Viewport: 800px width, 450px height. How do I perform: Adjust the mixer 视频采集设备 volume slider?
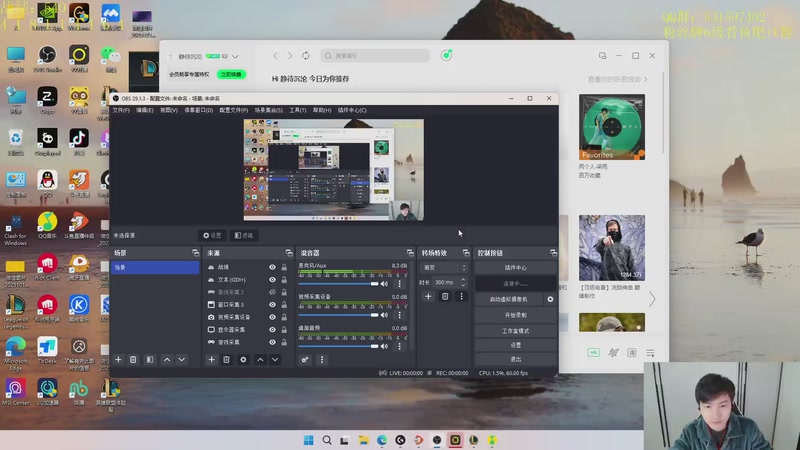(x=339, y=315)
